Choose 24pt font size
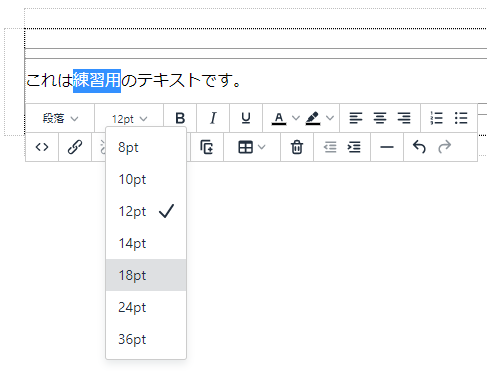This screenshot has height=371, width=487. pos(146,307)
